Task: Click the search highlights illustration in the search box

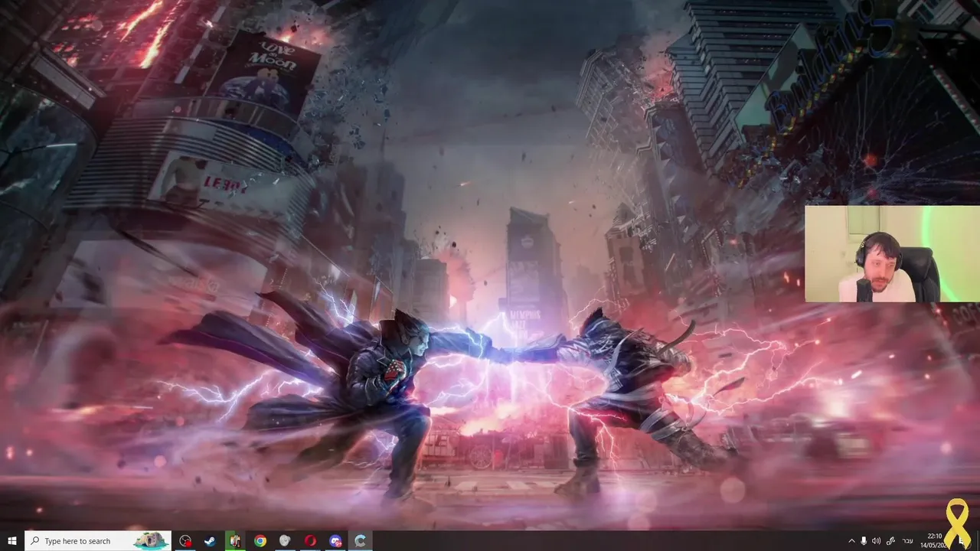Action: 151,541
